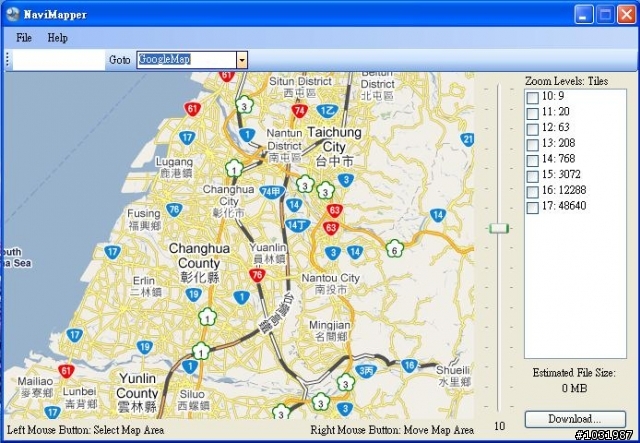Close the NaviMapper window

(x=626, y=15)
